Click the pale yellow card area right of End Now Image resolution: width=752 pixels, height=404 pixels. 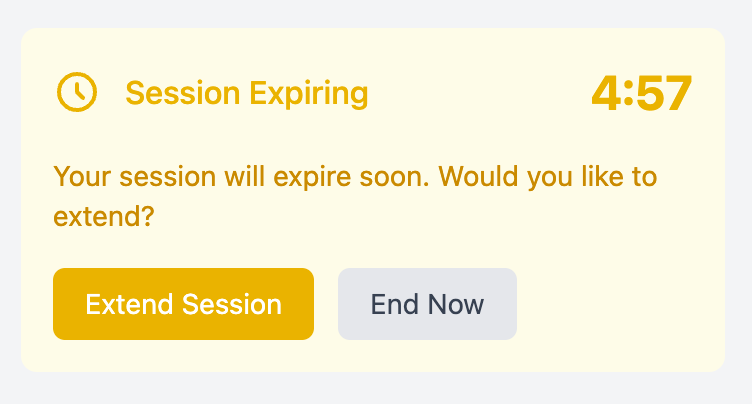click(x=619, y=304)
